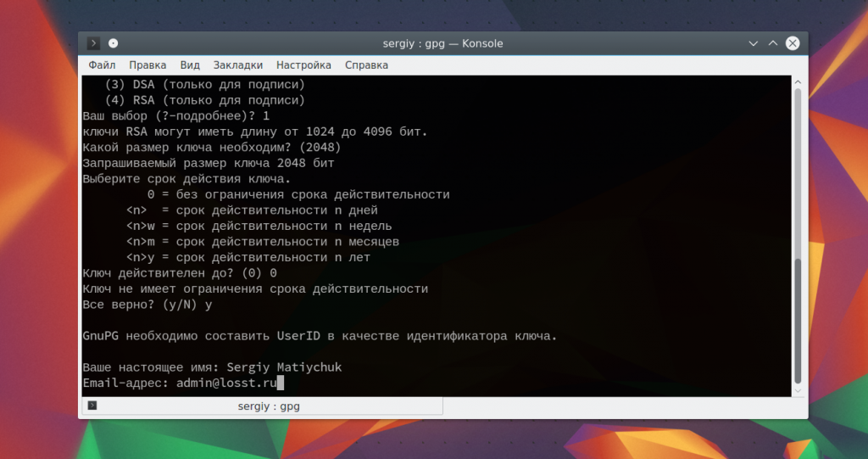868x459 pixels.
Task: Open the Konsole window menu icon
Action: [94, 43]
